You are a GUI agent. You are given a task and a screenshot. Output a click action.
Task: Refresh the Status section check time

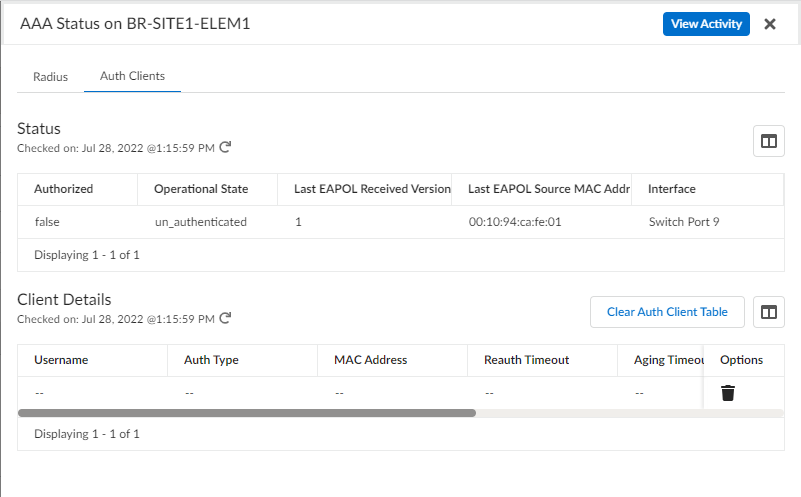(225, 148)
